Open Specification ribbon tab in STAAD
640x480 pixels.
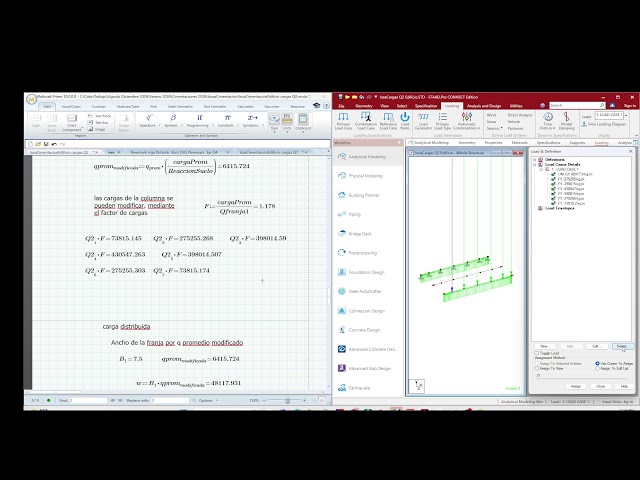point(426,106)
